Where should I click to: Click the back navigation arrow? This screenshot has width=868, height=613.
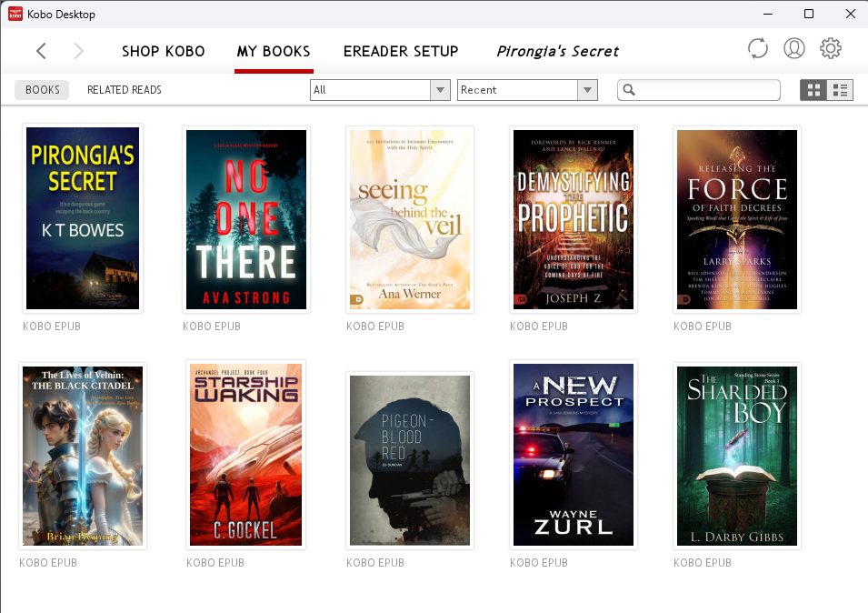click(x=41, y=51)
